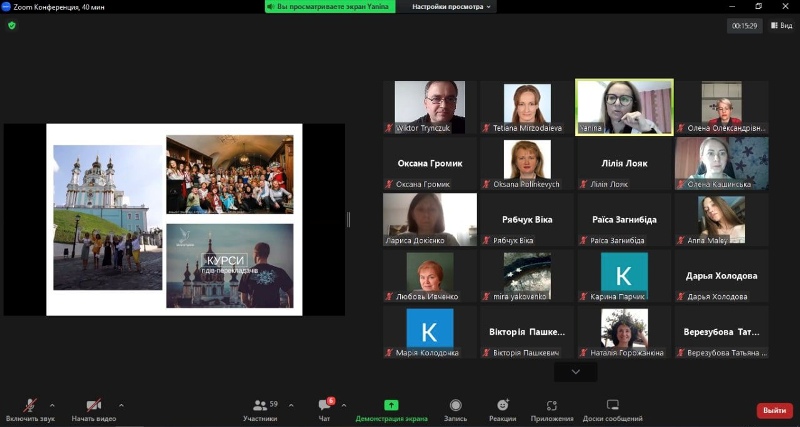This screenshot has height=427, width=800.
Task: Click the green encryption shield icon
Action: 12,25
